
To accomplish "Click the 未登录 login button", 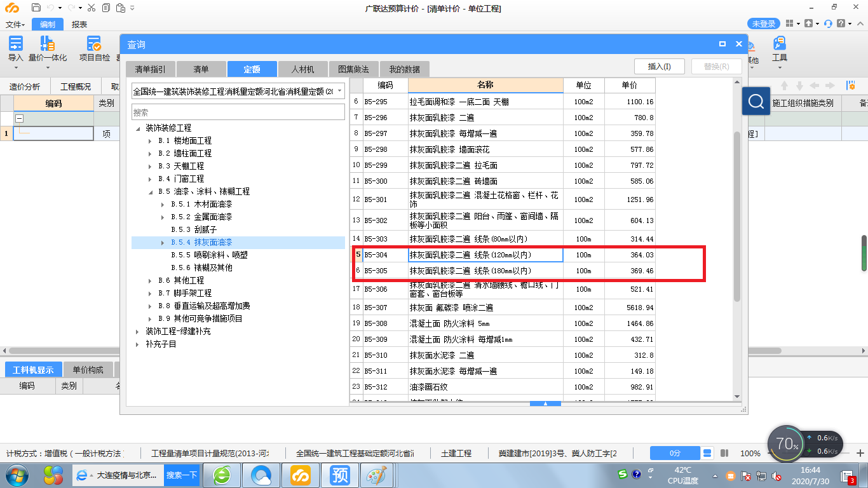I will 764,24.
